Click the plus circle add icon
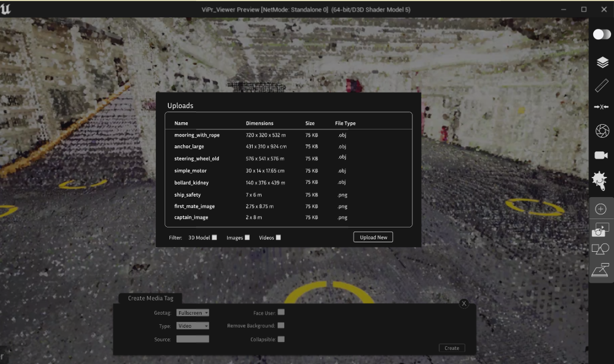614x364 pixels. click(601, 209)
